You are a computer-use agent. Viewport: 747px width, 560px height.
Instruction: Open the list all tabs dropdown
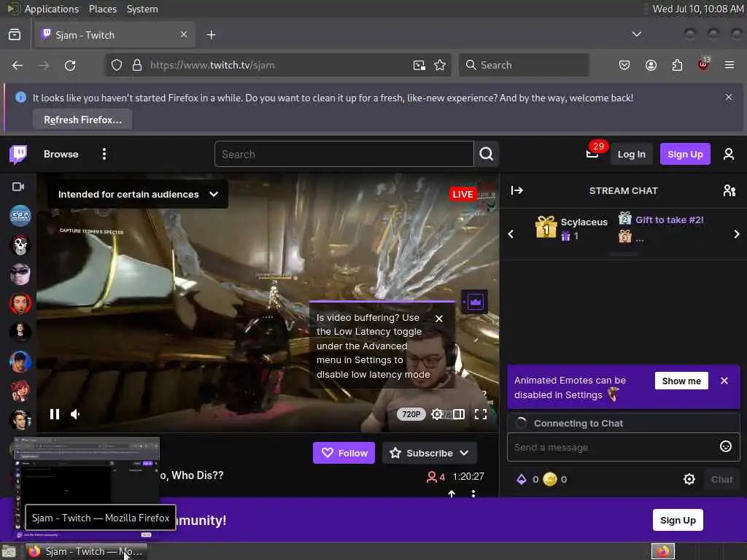pos(636,34)
